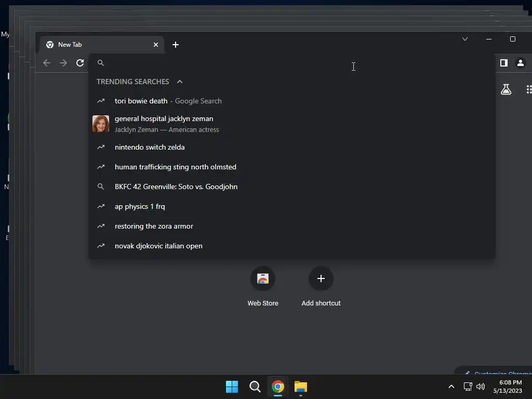Open the tab search dropdown arrow

pos(465,39)
